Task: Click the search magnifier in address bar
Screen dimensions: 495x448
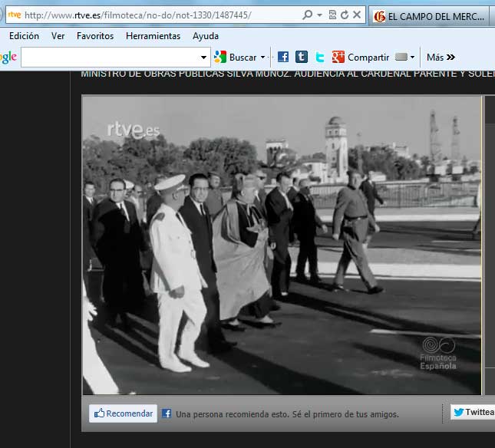Action: [307, 15]
